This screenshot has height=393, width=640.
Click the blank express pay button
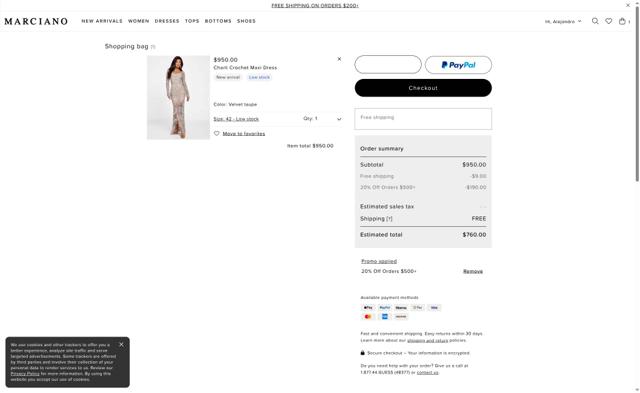point(388,64)
